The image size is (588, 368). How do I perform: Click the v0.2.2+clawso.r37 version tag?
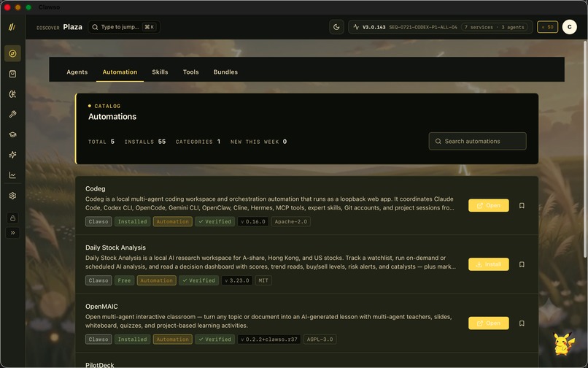[x=269, y=340]
